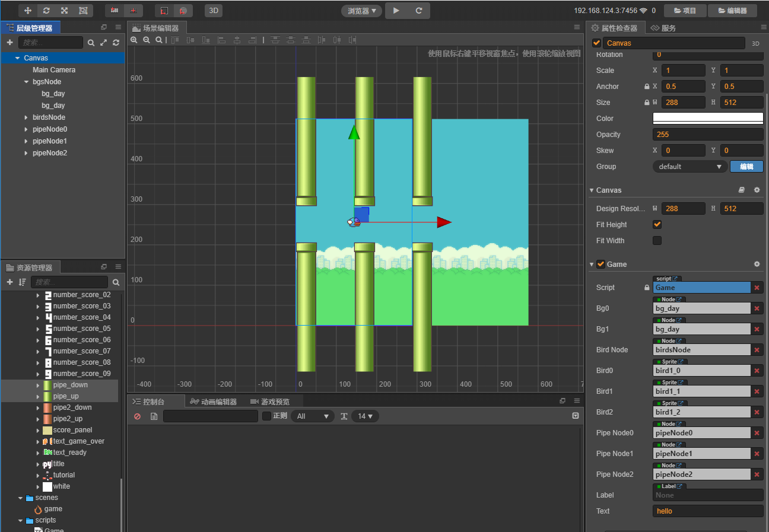Zoom in the scene editor
This screenshot has height=532, width=769.
click(134, 40)
